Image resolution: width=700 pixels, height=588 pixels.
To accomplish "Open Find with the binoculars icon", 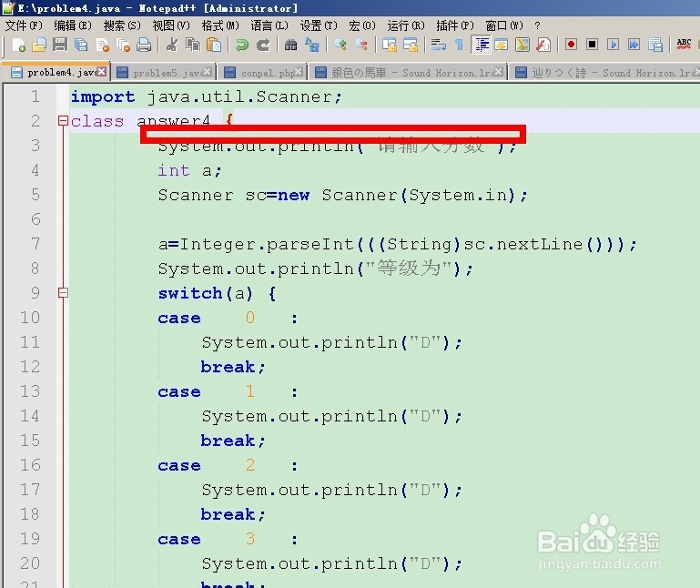I will (x=290, y=46).
